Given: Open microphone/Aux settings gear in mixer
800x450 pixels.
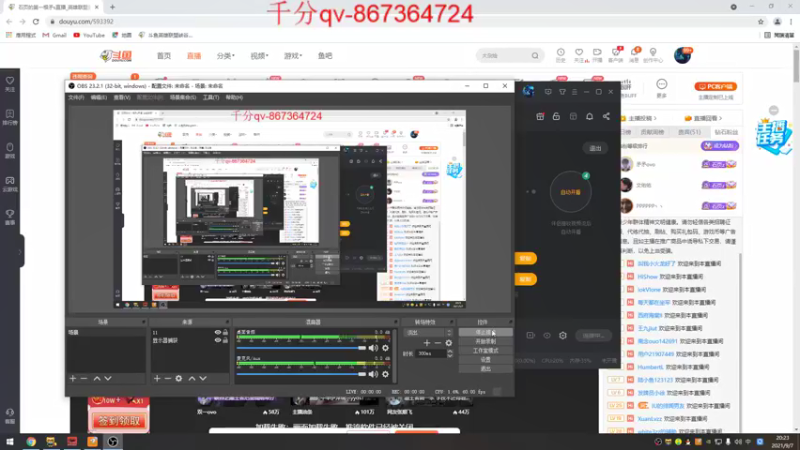Looking at the screenshot, I should [x=385, y=374].
